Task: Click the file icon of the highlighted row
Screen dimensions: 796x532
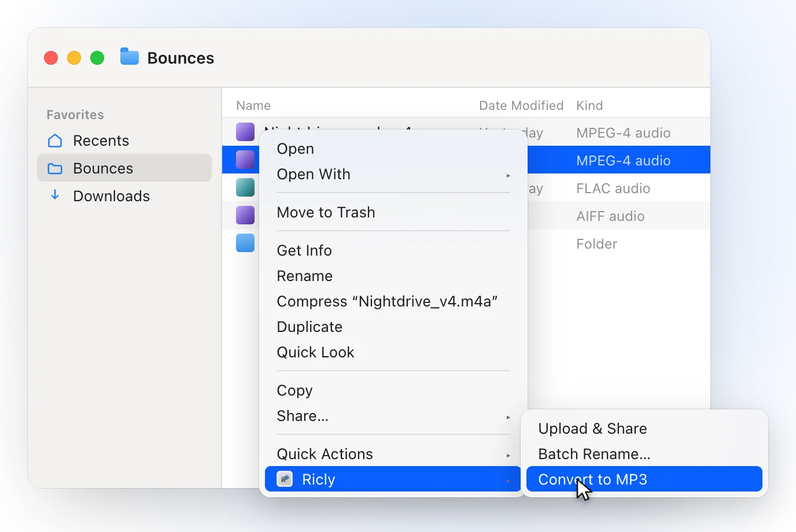Action: point(245,160)
